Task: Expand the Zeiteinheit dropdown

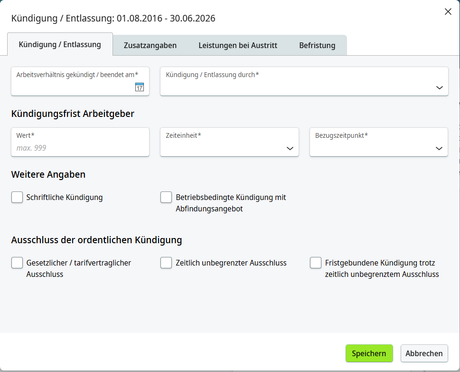Action: (229, 142)
